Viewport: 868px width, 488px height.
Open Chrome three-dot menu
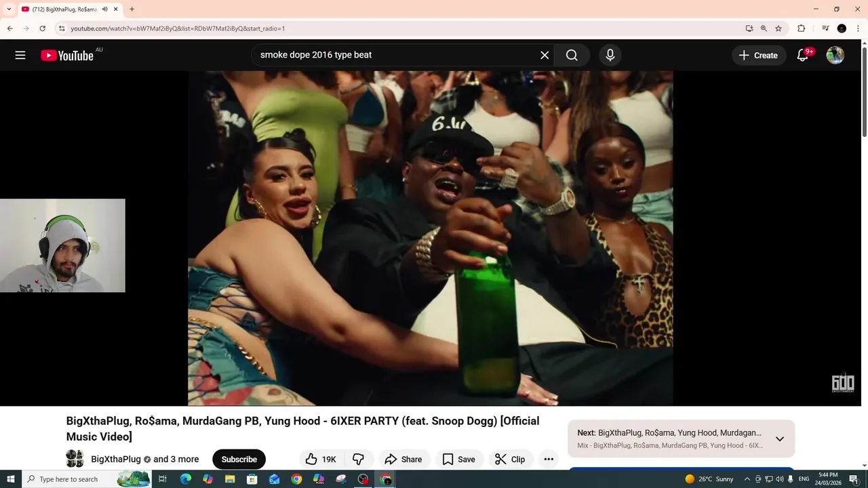click(x=858, y=28)
